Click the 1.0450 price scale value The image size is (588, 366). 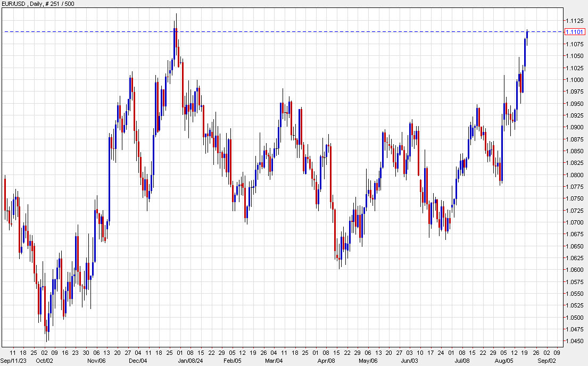coord(575,340)
